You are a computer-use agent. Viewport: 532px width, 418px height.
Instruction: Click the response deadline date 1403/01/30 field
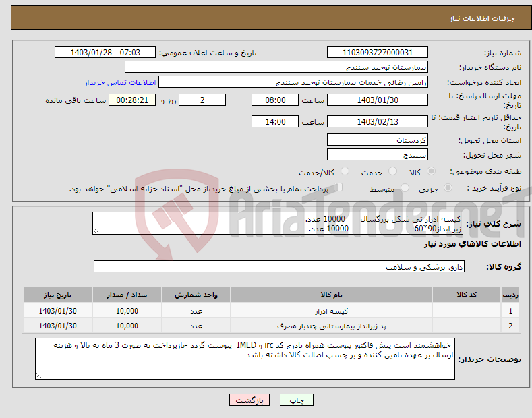378,100
